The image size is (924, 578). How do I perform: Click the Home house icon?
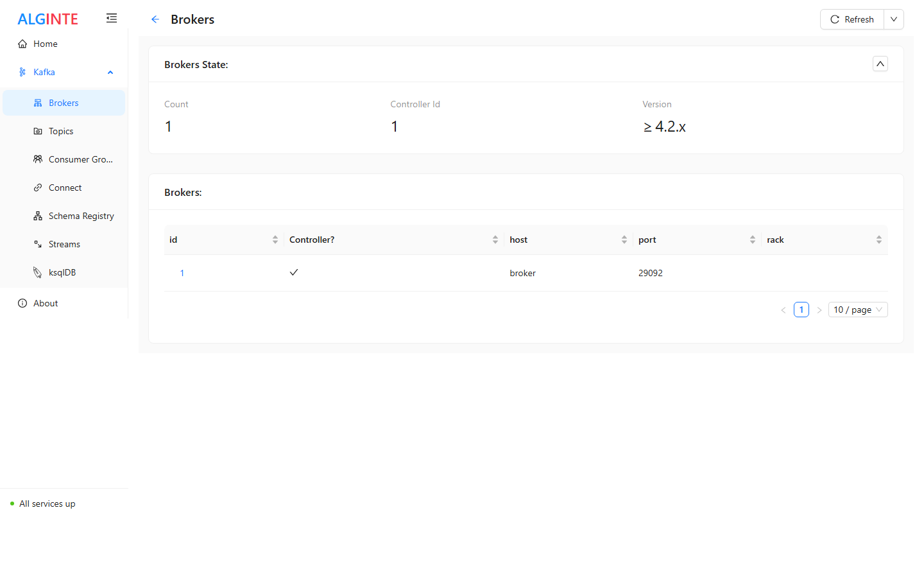22,44
